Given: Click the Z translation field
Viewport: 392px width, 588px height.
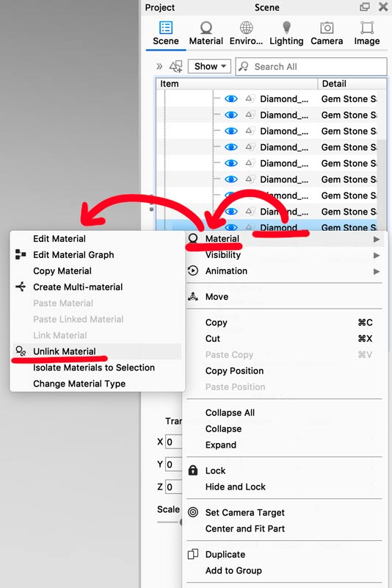Looking at the screenshot, I should click(x=174, y=487).
